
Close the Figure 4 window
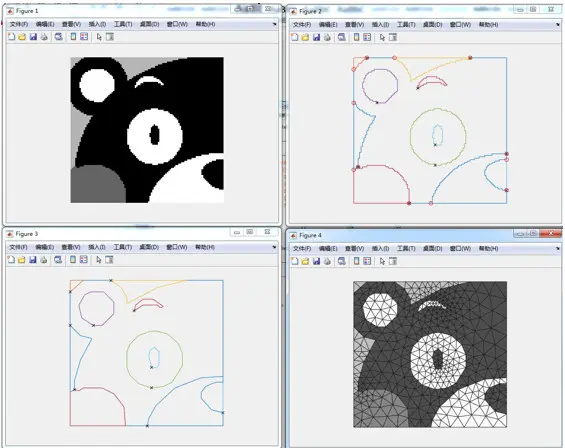pyautogui.click(x=550, y=234)
